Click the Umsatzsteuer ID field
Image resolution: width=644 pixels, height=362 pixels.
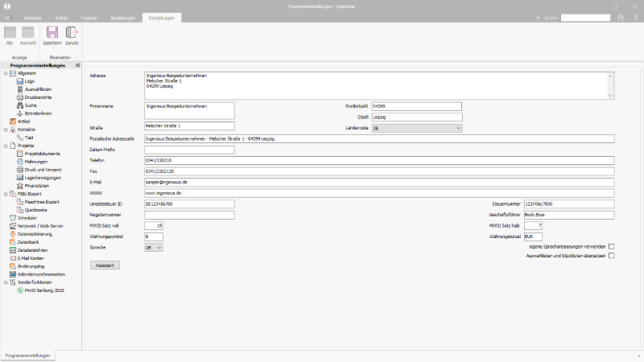click(x=189, y=204)
